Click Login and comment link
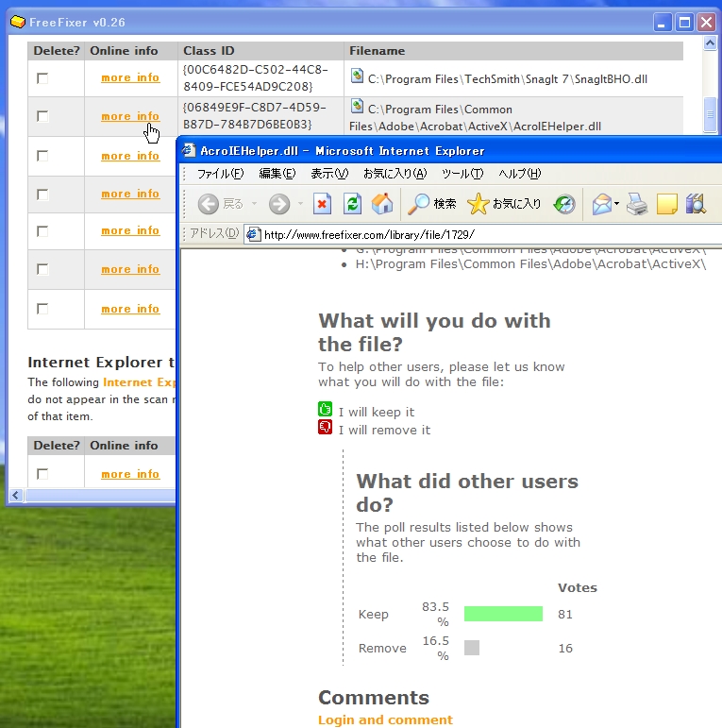 click(x=385, y=720)
